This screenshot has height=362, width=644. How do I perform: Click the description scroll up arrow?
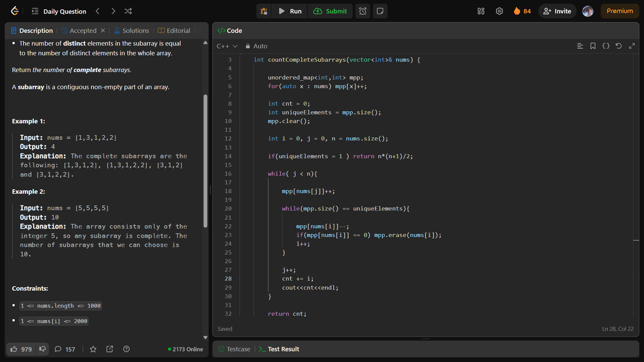coord(204,43)
